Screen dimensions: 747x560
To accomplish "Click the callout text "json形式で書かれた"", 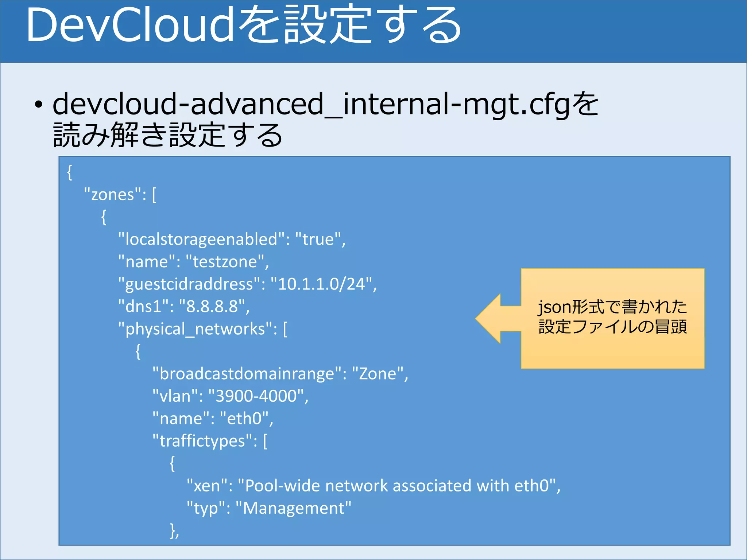I will pyautogui.click(x=612, y=307).
